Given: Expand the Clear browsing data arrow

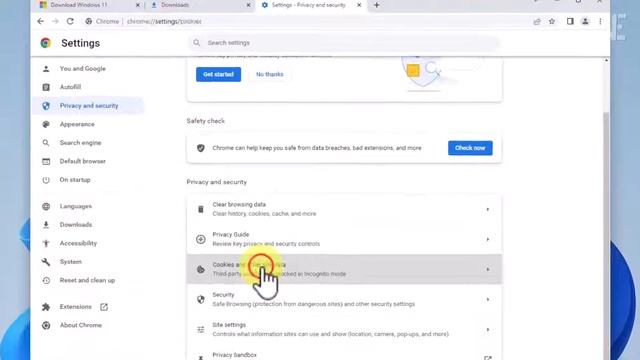Looking at the screenshot, I should (x=488, y=209).
